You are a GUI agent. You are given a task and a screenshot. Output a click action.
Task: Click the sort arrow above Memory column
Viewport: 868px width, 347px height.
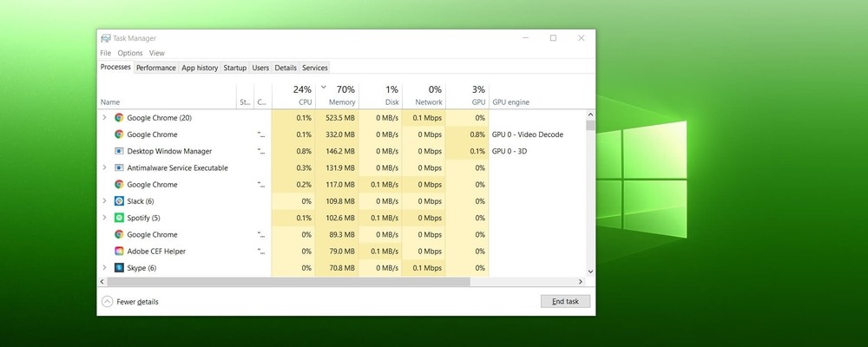click(324, 87)
